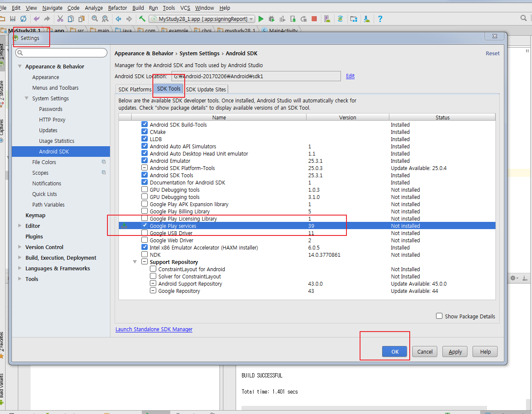The height and width of the screenshot is (414, 532).
Task: Click the Android SDK Location path field
Action: [256, 76]
